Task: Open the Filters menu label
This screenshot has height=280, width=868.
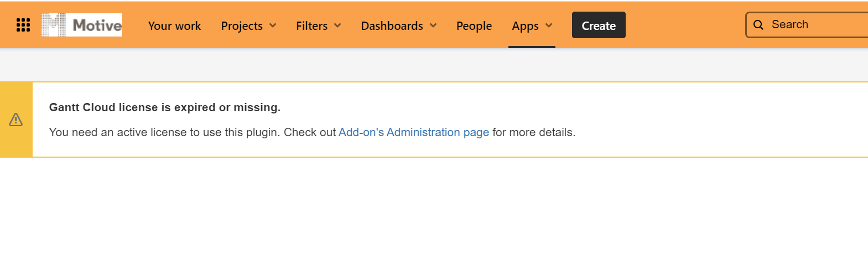Action: [x=311, y=26]
